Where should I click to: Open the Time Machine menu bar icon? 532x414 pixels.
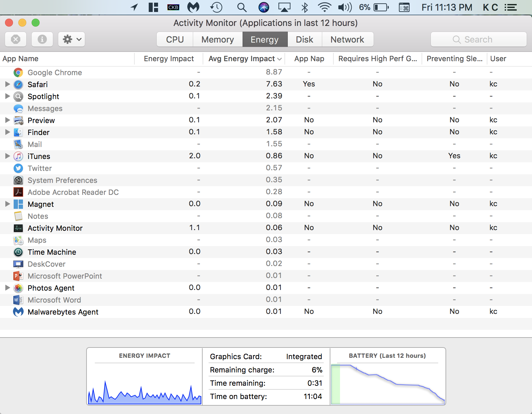click(216, 7)
